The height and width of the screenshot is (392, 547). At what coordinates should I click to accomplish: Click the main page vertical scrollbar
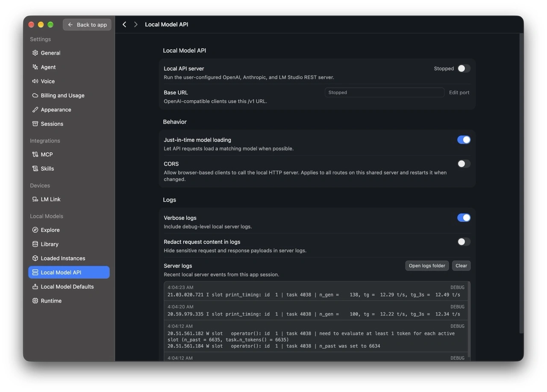(521, 184)
